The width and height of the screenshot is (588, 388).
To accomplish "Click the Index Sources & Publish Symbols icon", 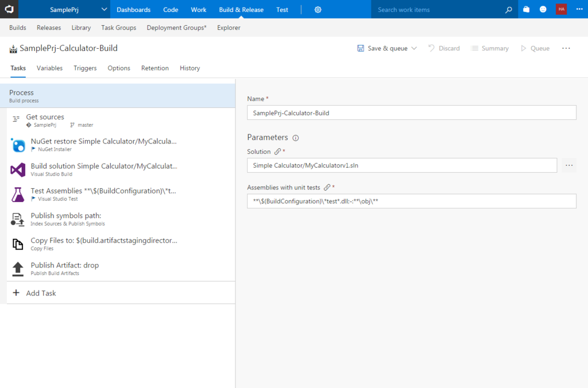I will tap(17, 219).
